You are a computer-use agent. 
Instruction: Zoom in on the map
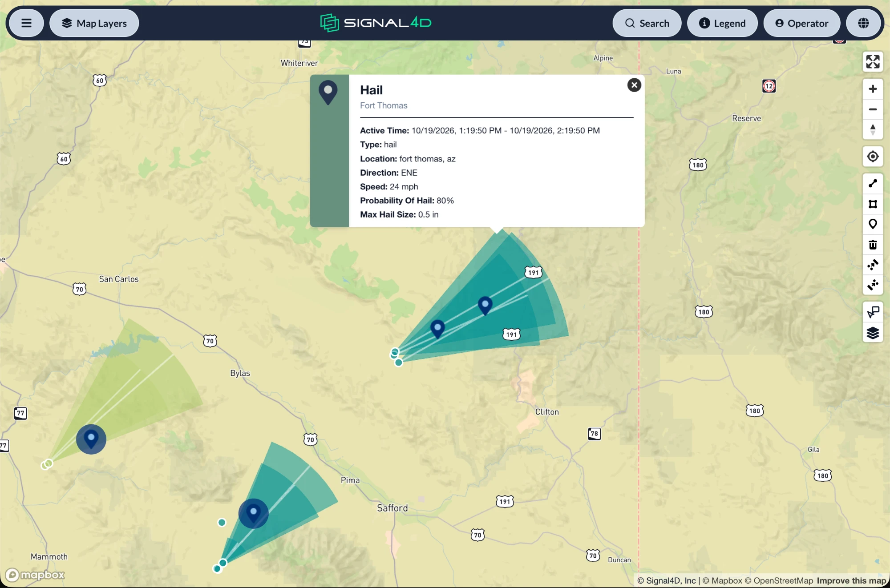873,89
